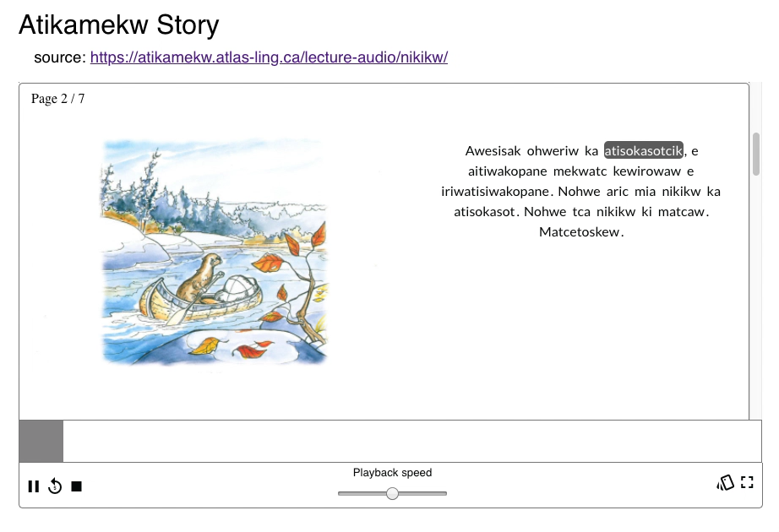
Task: Toggle the page-flip view icon
Action: click(725, 482)
